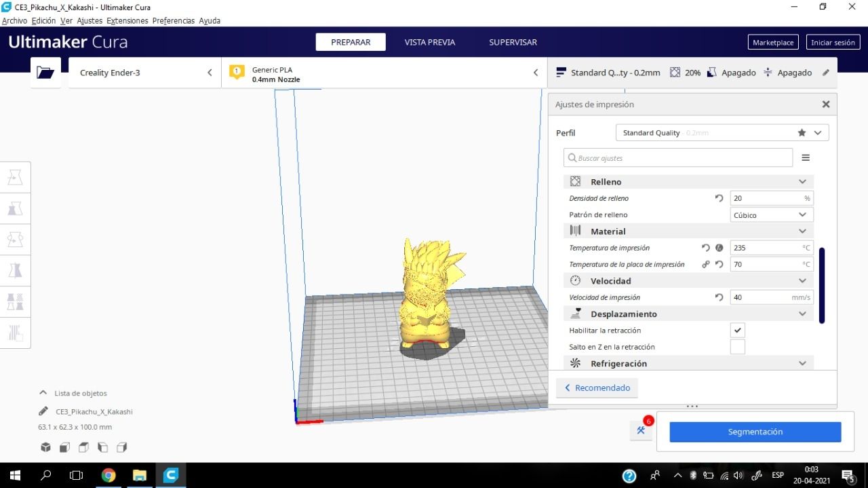Switch to 3D perspective view cube icon

45,447
